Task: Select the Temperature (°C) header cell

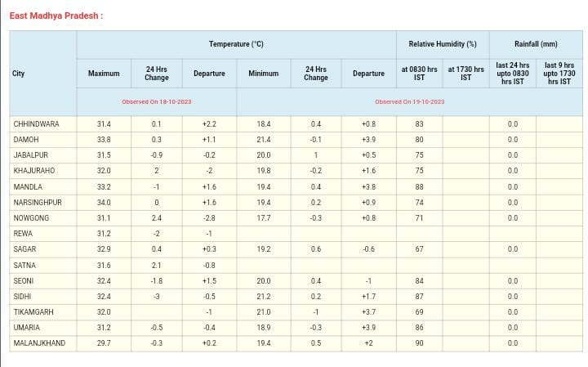Action: point(236,44)
